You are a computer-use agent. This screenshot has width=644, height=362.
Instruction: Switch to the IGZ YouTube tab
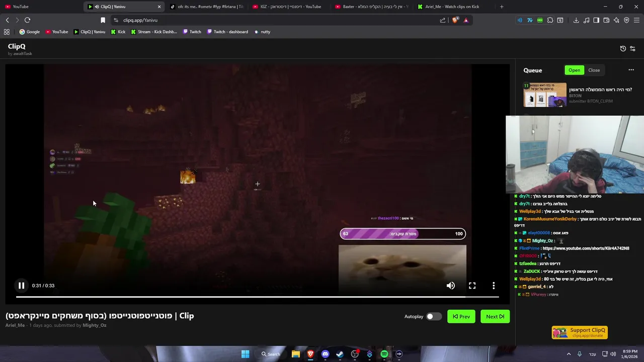[289, 7]
